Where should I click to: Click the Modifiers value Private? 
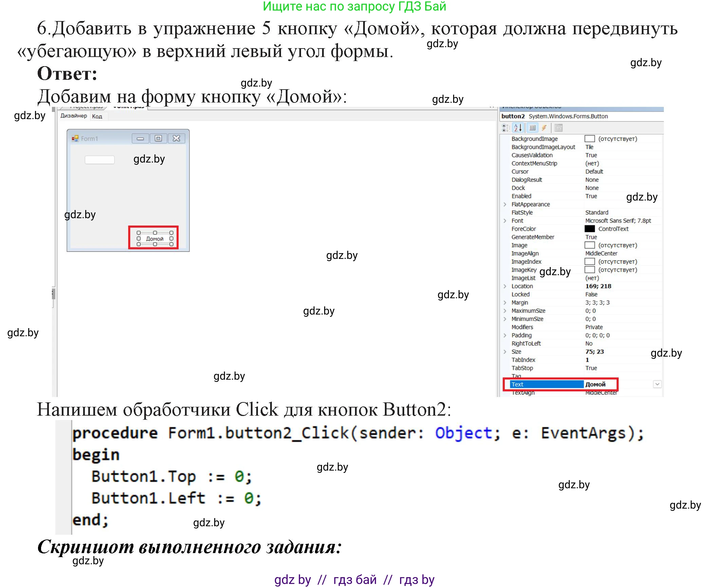(x=594, y=327)
